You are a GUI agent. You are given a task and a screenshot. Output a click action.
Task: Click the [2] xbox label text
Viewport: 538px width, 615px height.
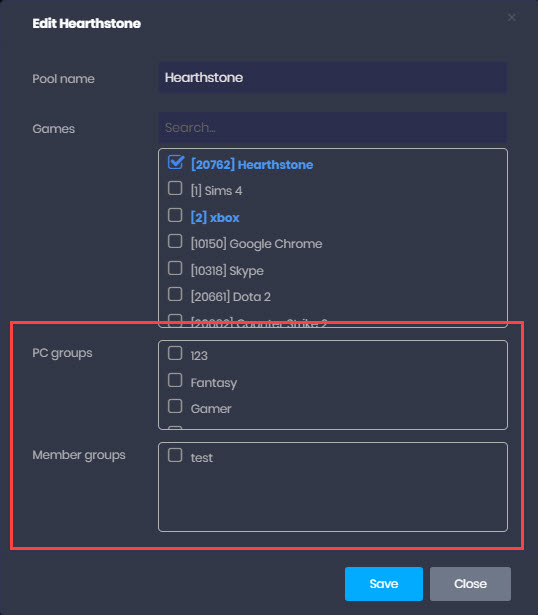pos(215,217)
